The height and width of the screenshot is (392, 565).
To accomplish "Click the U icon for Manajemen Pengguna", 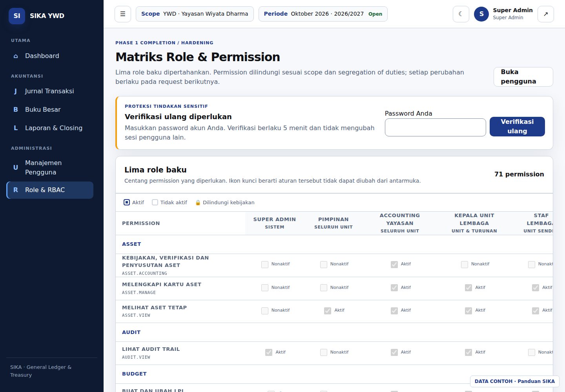I will point(16,167).
